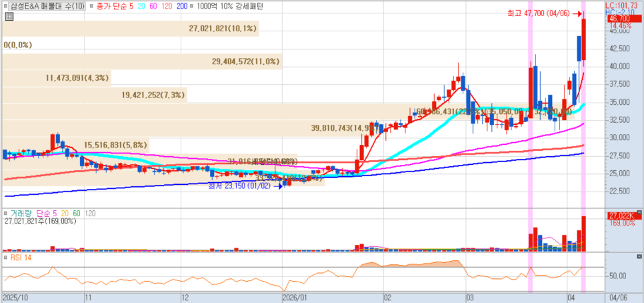Click the 14.46% change value
Screen dimensions: 644x303
click(x=620, y=25)
